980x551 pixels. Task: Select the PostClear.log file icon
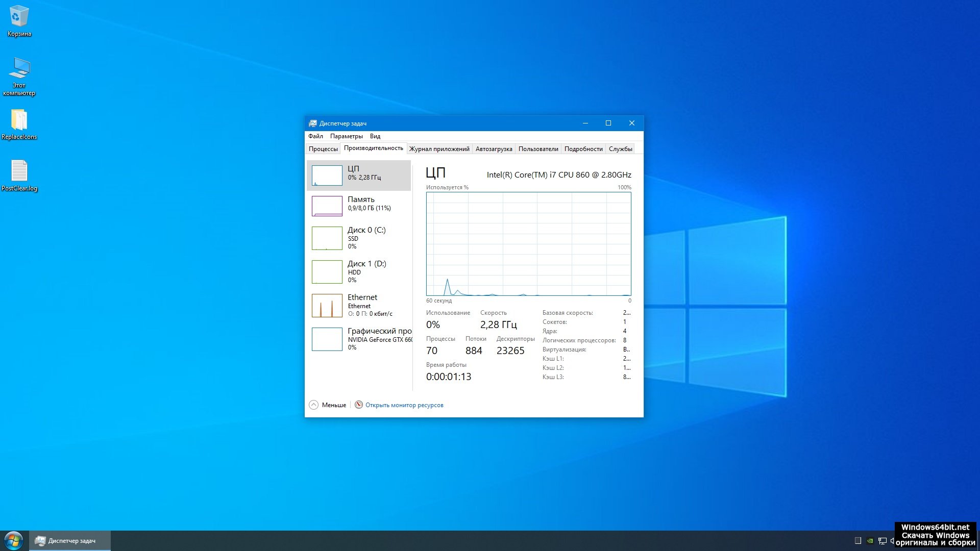(19, 172)
